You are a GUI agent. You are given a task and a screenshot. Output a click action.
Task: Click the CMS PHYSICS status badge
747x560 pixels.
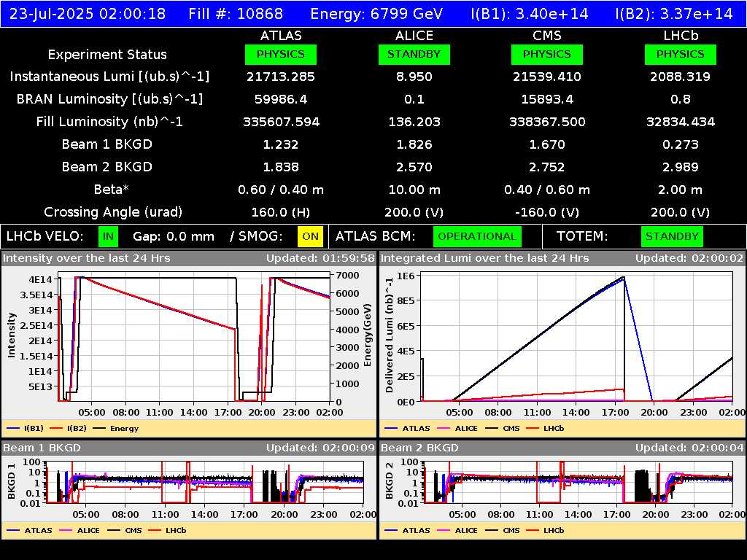(x=547, y=54)
